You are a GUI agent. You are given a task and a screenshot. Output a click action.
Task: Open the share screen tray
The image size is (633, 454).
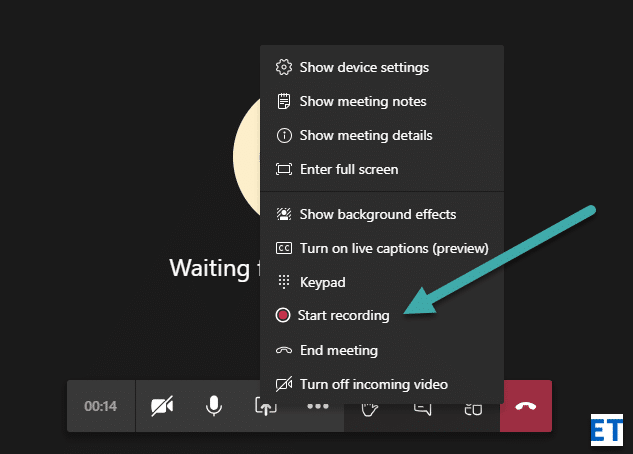point(265,406)
